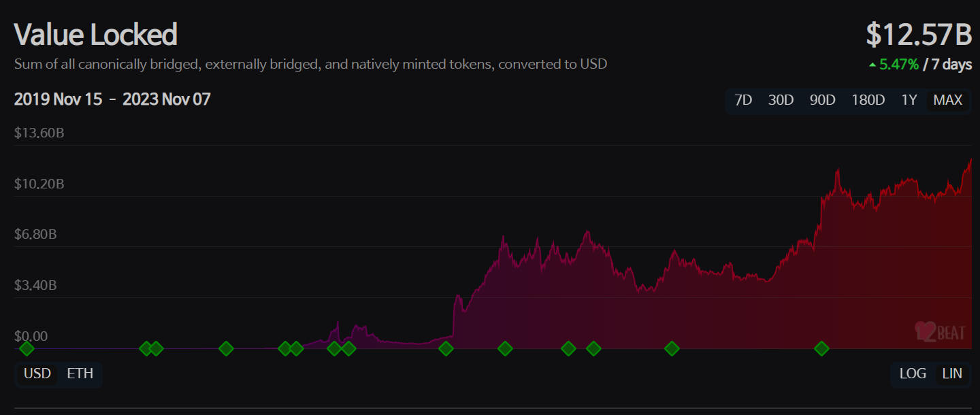Click the green up-arrow beside 5.47%
Viewport: 980px width, 415px height.
(872, 65)
